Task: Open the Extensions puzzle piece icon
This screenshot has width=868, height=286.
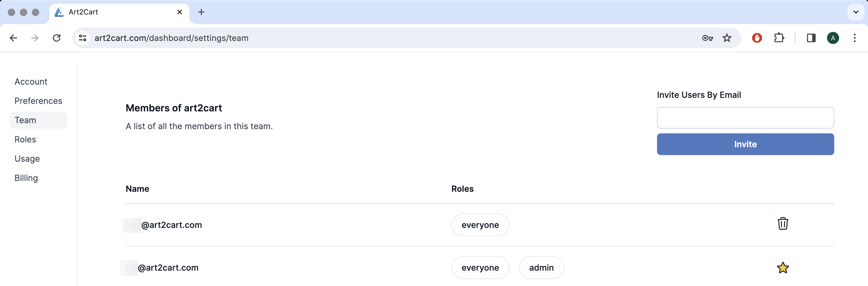Action: [779, 38]
